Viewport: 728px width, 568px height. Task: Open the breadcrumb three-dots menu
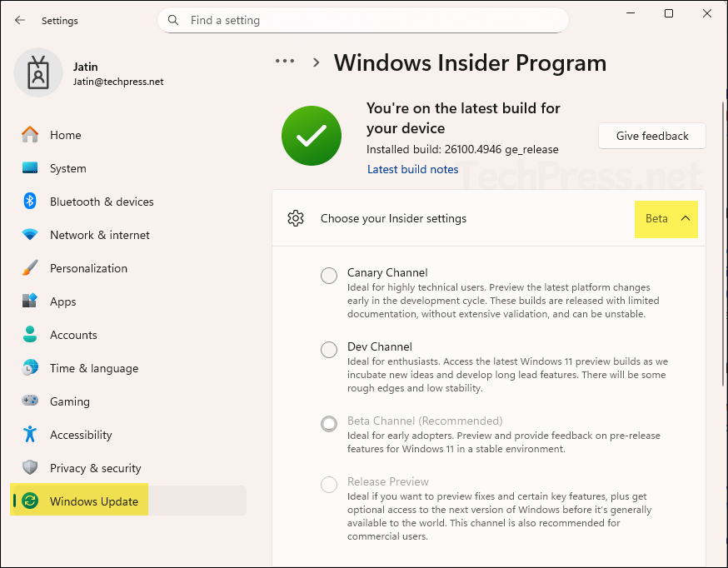(285, 62)
